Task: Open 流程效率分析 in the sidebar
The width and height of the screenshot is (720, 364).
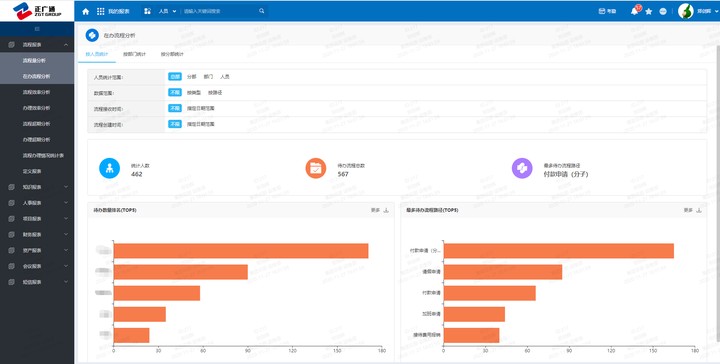Action: point(37,92)
